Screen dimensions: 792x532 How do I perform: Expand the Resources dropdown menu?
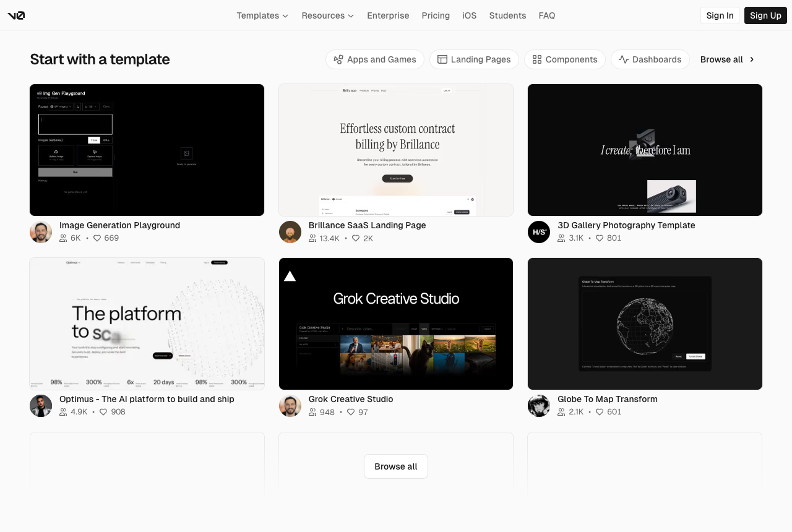point(328,15)
